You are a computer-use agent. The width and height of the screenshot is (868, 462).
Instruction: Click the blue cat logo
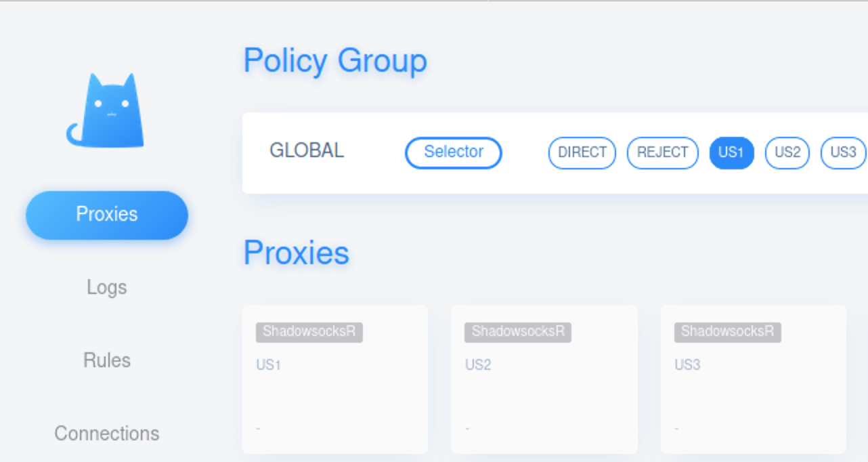pyautogui.click(x=106, y=110)
